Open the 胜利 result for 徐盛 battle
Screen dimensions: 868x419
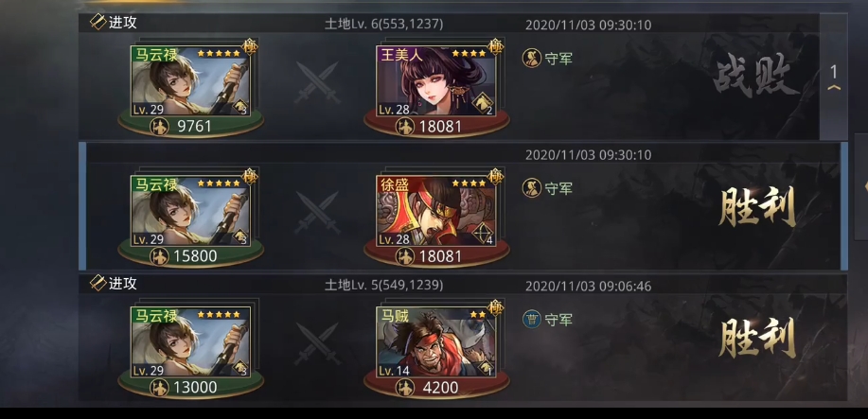pyautogui.click(x=756, y=206)
